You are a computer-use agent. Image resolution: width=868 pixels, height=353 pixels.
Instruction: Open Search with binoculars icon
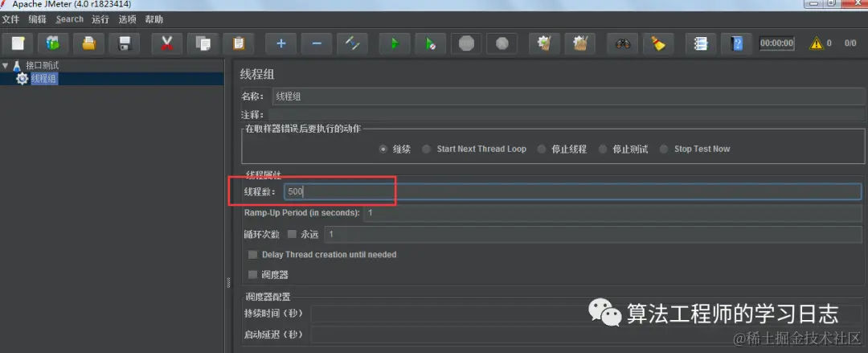tap(623, 43)
